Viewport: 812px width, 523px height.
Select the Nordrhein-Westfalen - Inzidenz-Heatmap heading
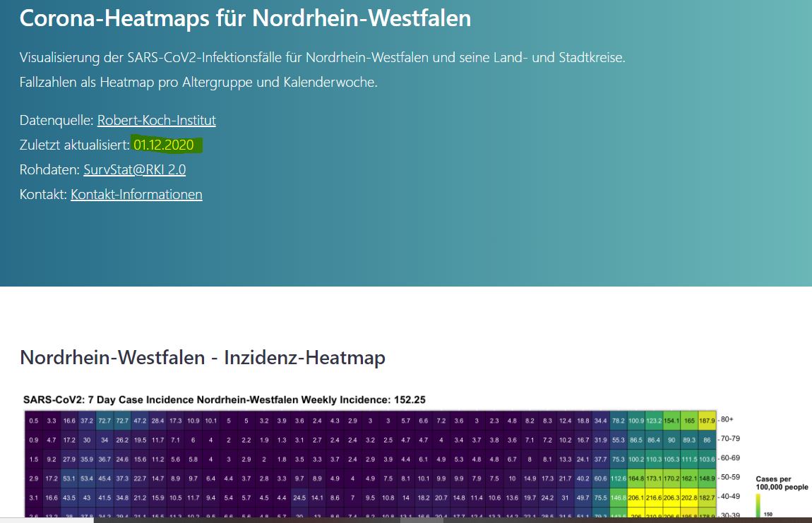(x=203, y=358)
